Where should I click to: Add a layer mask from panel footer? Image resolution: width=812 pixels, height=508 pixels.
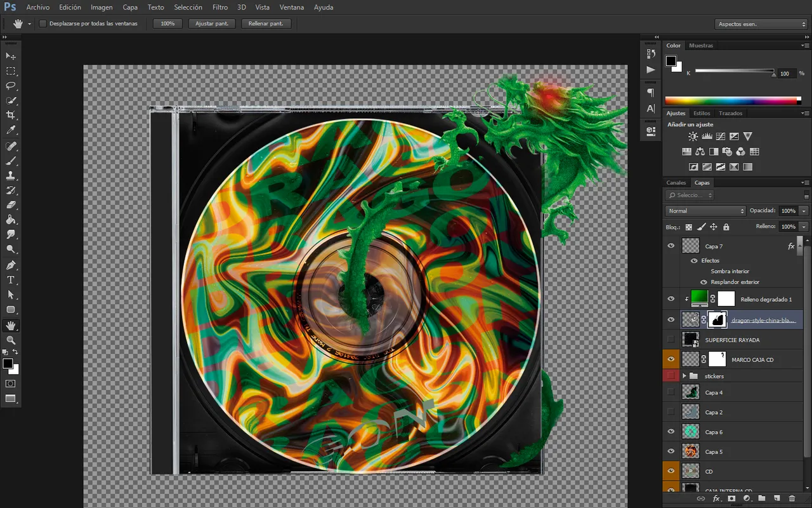click(731, 499)
